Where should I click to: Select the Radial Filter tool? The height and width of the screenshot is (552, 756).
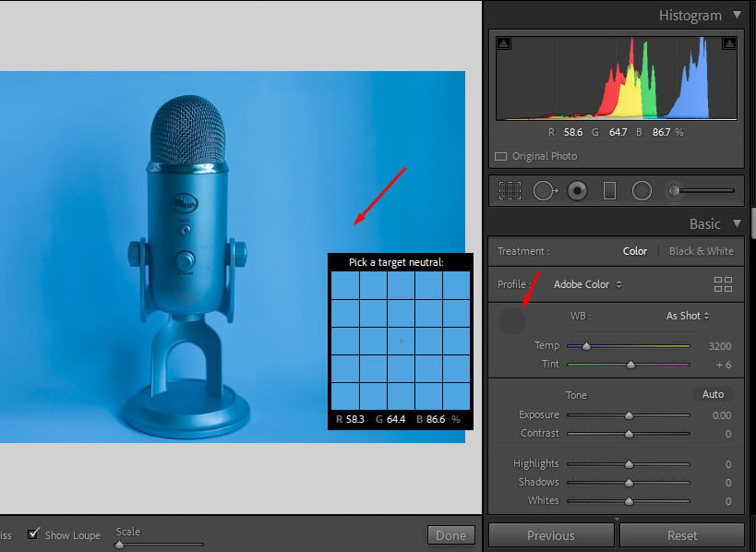coord(642,190)
